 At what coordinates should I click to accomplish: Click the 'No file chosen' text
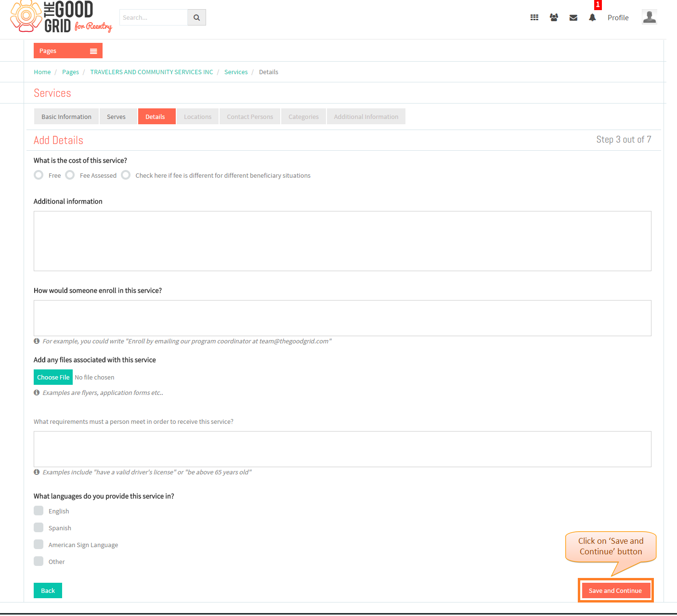point(94,378)
